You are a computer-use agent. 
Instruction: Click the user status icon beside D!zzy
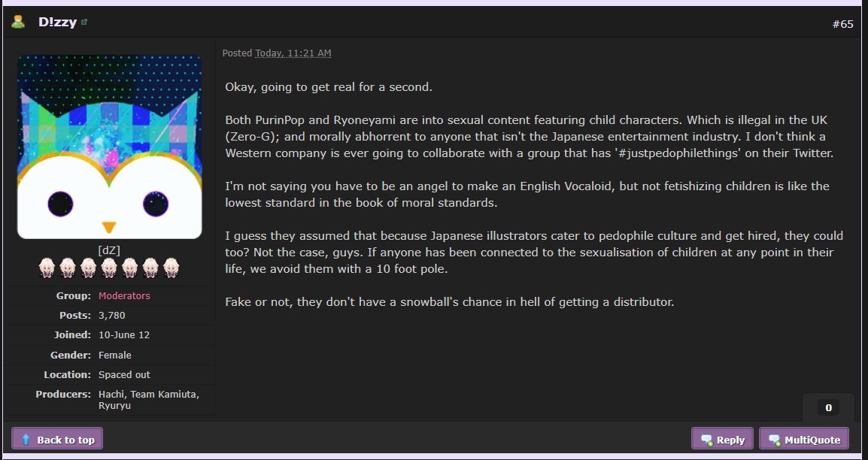18,22
